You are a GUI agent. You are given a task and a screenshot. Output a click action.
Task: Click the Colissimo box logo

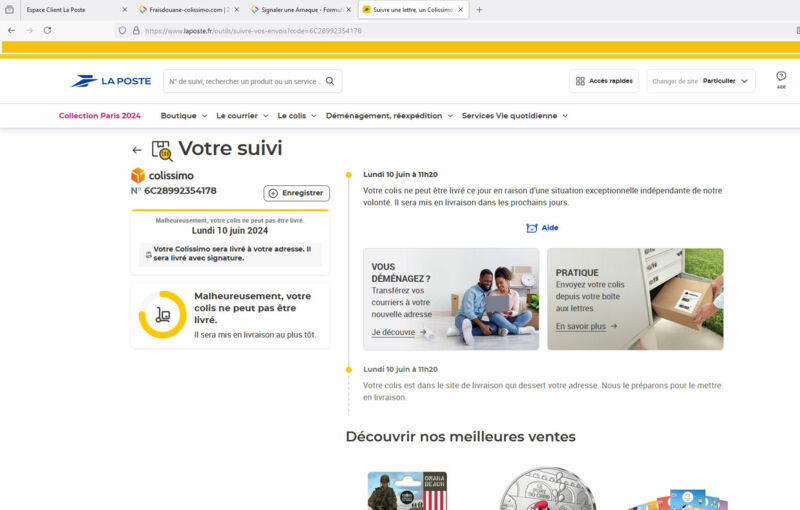tap(138, 175)
